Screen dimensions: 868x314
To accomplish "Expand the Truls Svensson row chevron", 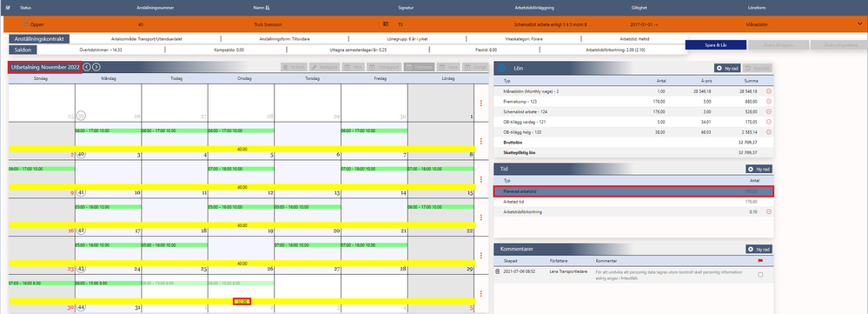I will coord(859,23).
